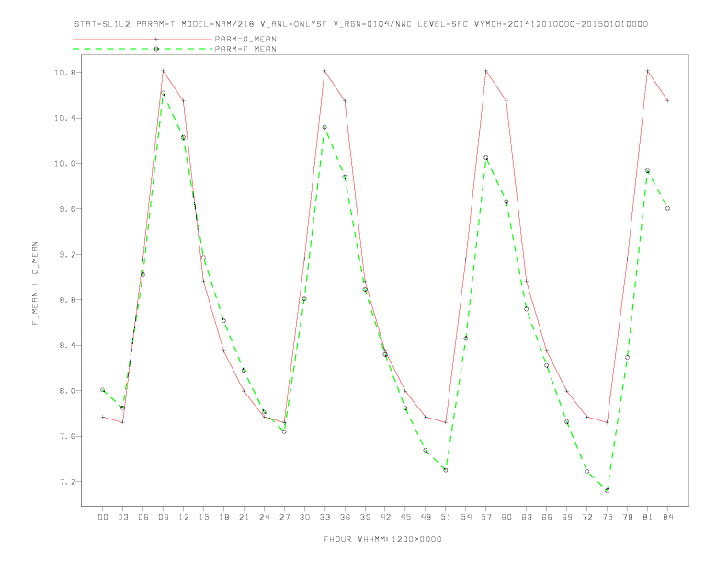Click the green F_MEAN minimum marker at hour 75
Screen dimensions: 728x563
point(607,490)
